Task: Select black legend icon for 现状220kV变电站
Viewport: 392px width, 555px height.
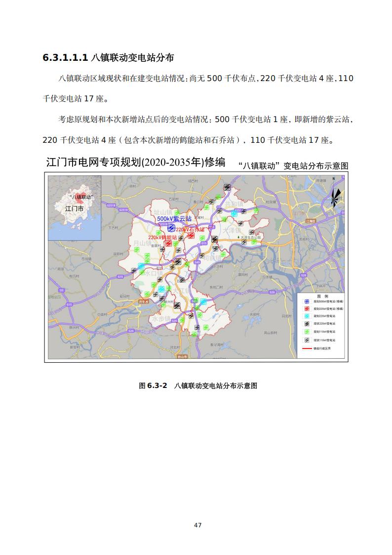Action: [x=307, y=324]
